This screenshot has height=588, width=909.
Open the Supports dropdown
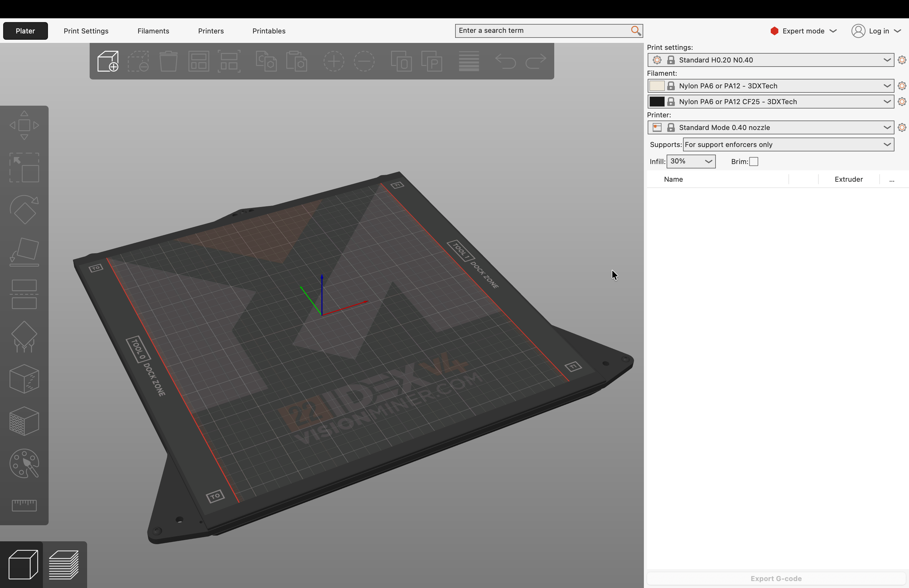click(x=788, y=145)
